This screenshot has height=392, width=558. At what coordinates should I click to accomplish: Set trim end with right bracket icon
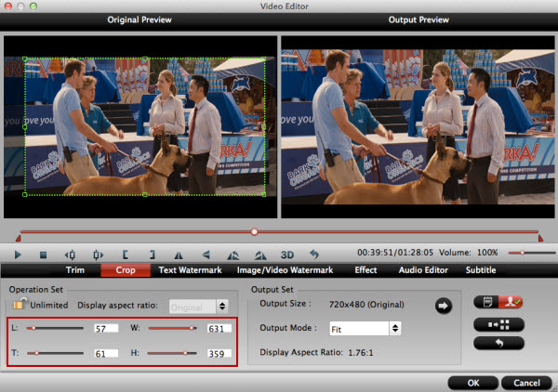point(153,255)
